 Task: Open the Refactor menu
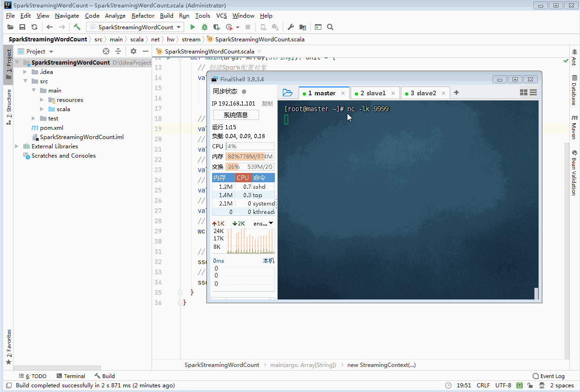[143, 16]
